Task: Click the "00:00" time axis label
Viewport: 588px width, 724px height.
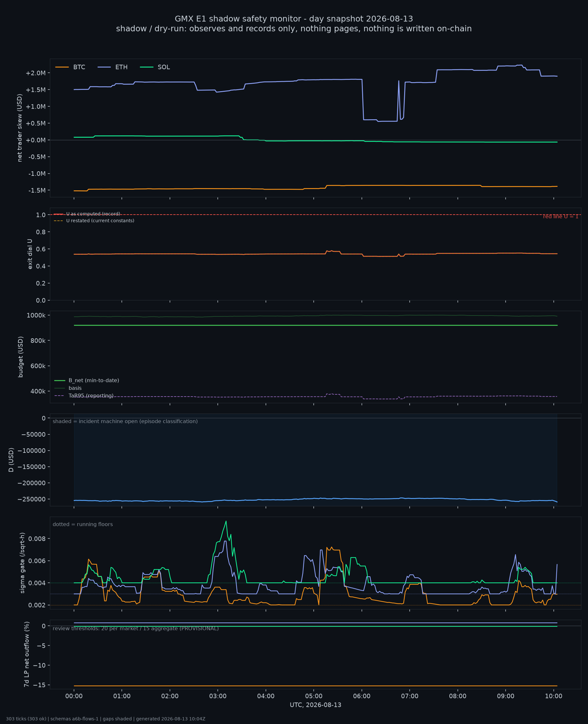Action: [74, 696]
